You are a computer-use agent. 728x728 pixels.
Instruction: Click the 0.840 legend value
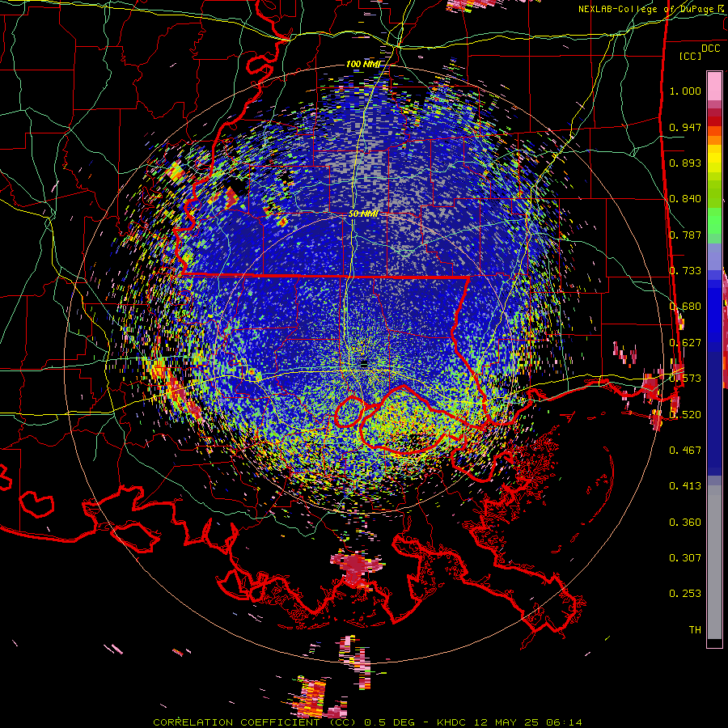685,199
